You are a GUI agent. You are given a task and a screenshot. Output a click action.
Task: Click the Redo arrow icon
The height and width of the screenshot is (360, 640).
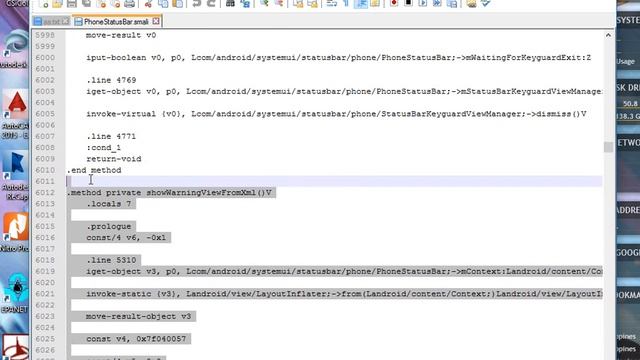(x=211, y=4)
